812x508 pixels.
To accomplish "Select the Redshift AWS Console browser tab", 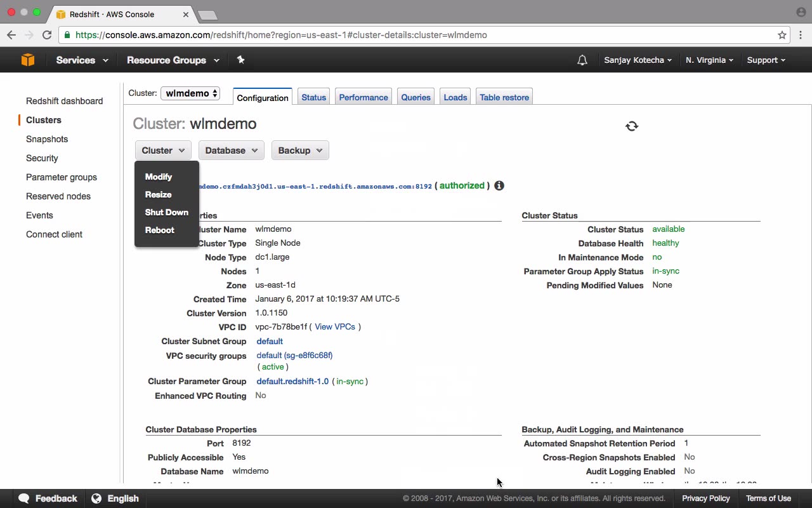I will [x=122, y=14].
